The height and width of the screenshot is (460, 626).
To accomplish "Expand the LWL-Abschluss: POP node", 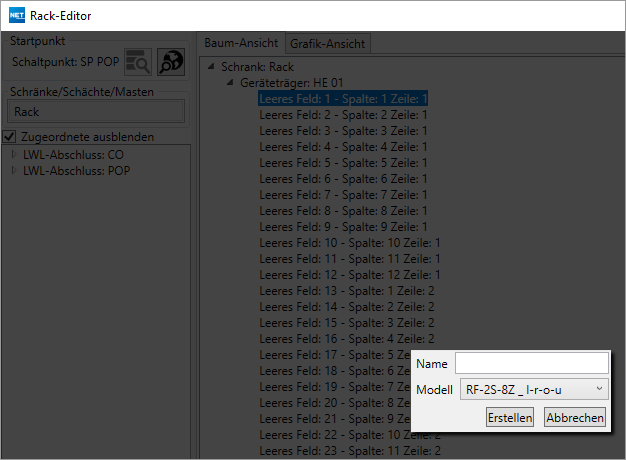I will coord(14,171).
